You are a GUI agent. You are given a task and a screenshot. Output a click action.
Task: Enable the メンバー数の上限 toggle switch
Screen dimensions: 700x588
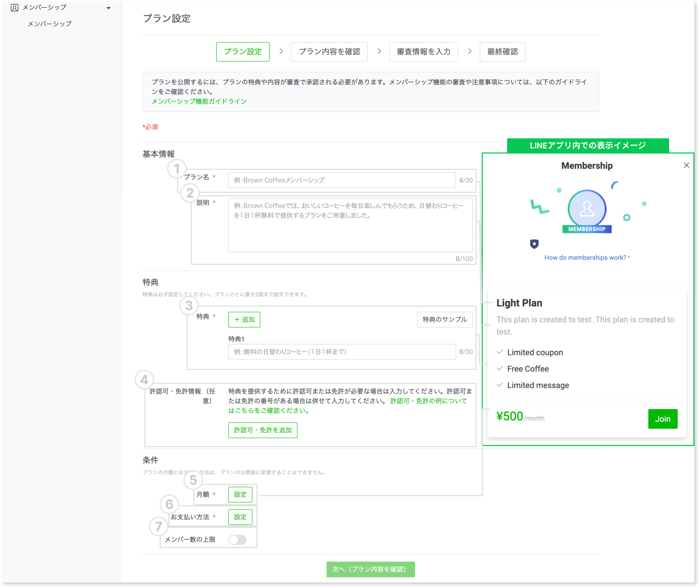[x=237, y=540]
